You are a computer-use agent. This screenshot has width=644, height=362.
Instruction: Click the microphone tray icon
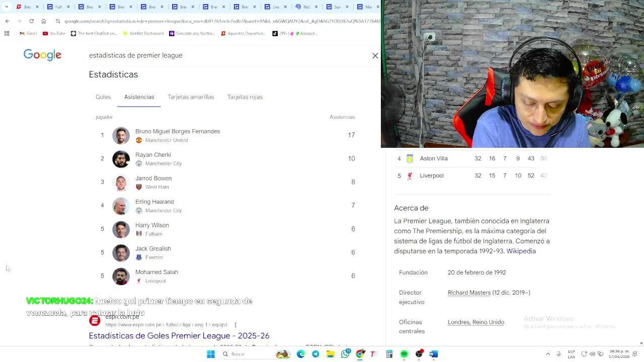[558, 354]
